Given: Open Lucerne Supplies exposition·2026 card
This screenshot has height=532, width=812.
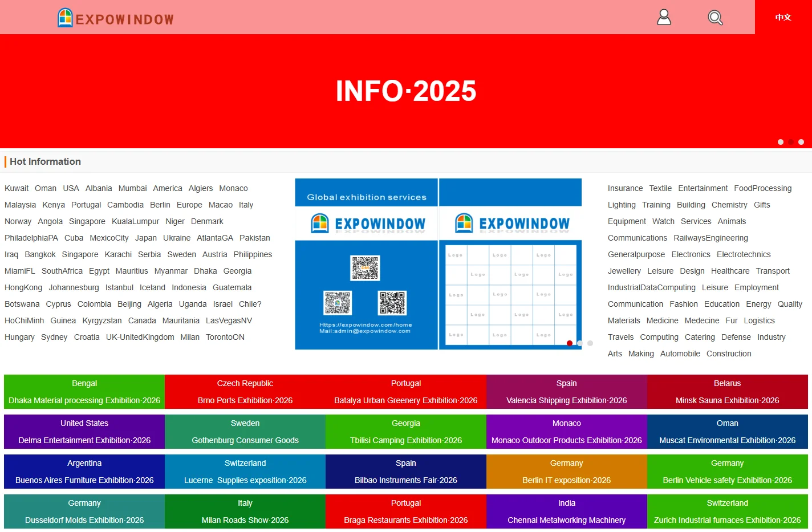Looking at the screenshot, I should click(x=245, y=472).
